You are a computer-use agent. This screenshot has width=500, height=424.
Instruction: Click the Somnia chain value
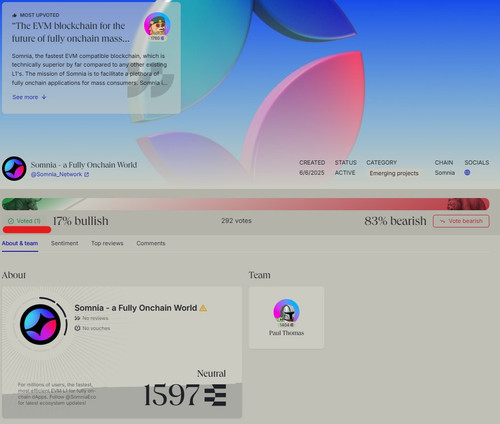coord(445,173)
